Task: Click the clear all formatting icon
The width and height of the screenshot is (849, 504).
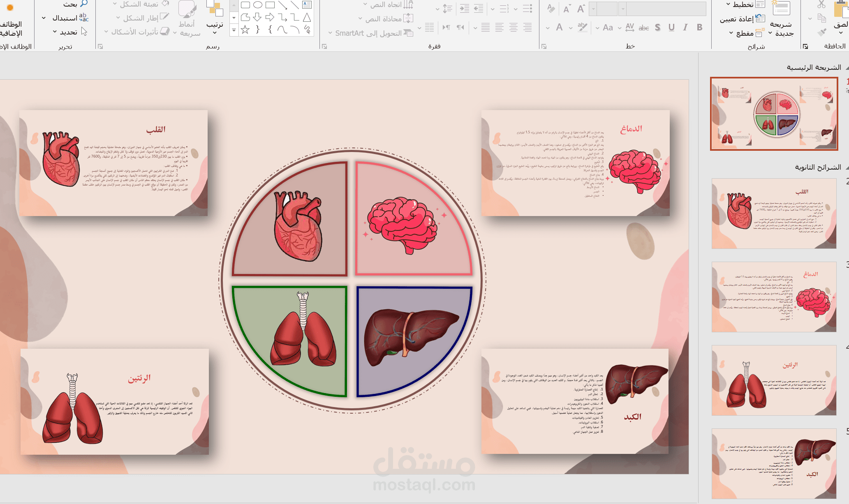Action: 551,9
